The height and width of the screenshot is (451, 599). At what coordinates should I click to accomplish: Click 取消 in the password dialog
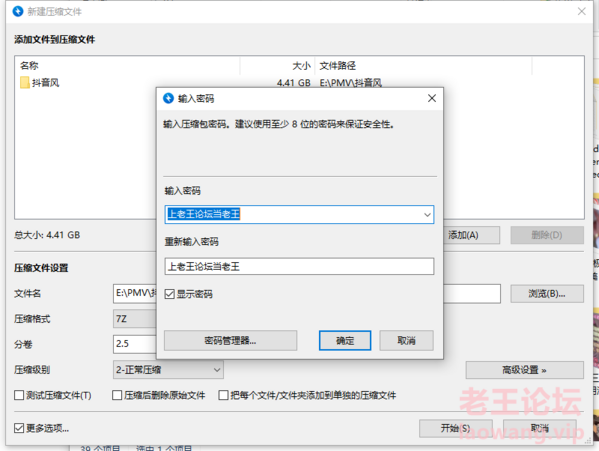click(x=406, y=340)
